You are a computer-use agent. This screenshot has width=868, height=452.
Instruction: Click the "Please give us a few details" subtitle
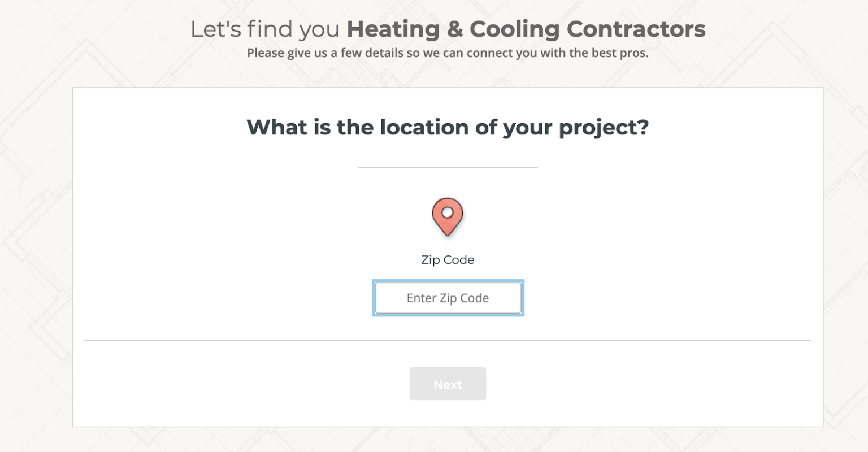coord(448,53)
